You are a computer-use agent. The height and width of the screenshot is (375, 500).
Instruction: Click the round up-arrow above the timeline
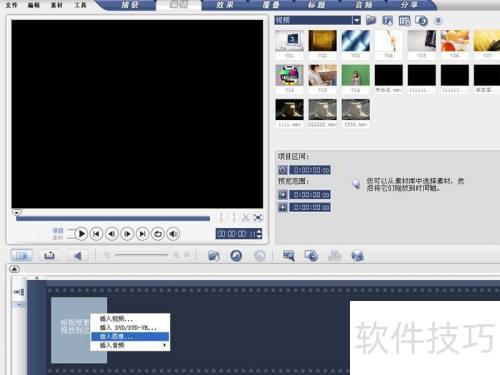coord(14,269)
